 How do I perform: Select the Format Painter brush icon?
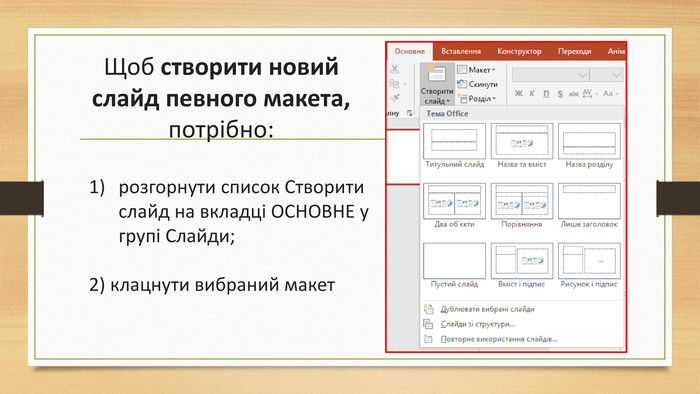point(395,98)
